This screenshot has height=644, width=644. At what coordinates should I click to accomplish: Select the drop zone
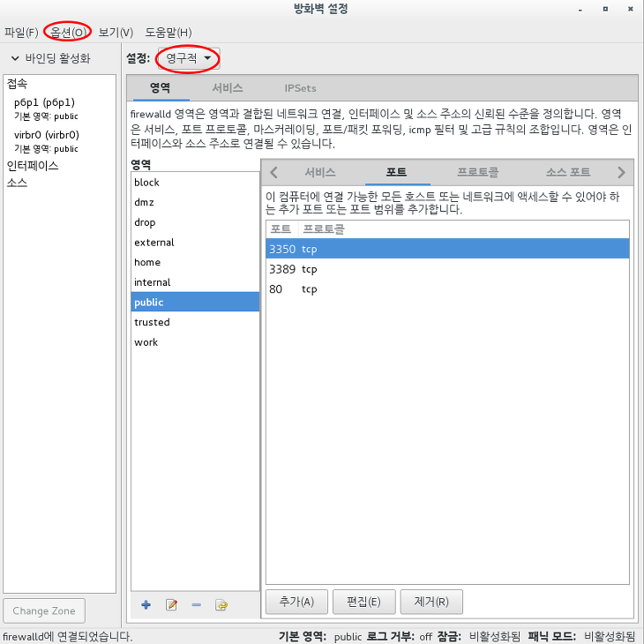[195, 222]
